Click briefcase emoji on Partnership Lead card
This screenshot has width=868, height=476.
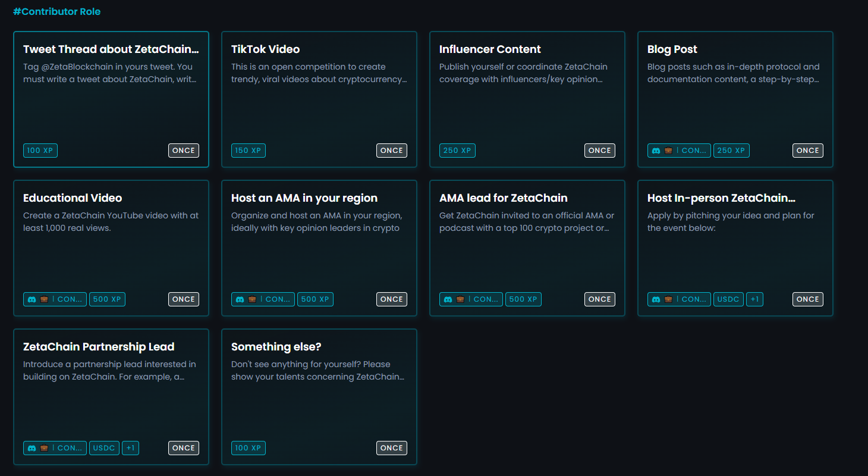coord(44,448)
